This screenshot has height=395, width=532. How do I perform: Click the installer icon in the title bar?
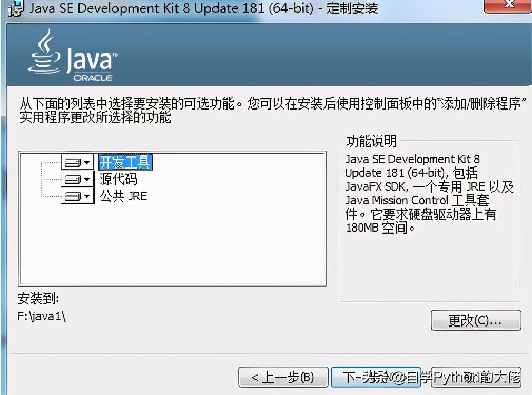16,8
